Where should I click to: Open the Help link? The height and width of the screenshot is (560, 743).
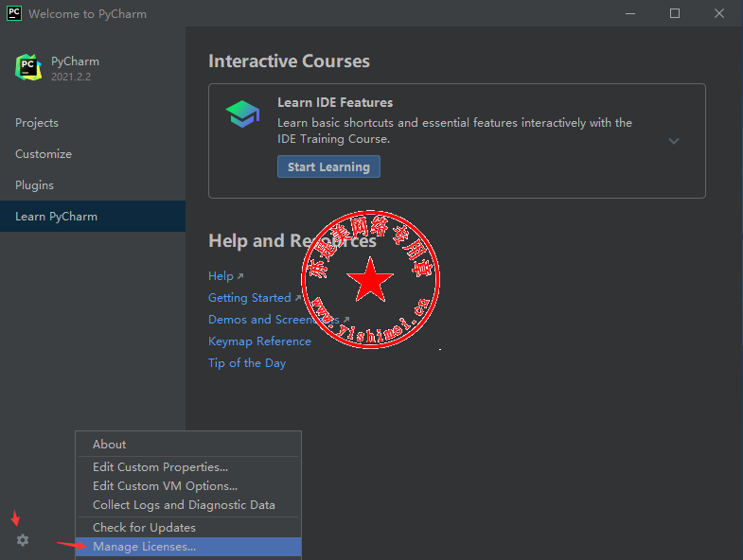[221, 276]
